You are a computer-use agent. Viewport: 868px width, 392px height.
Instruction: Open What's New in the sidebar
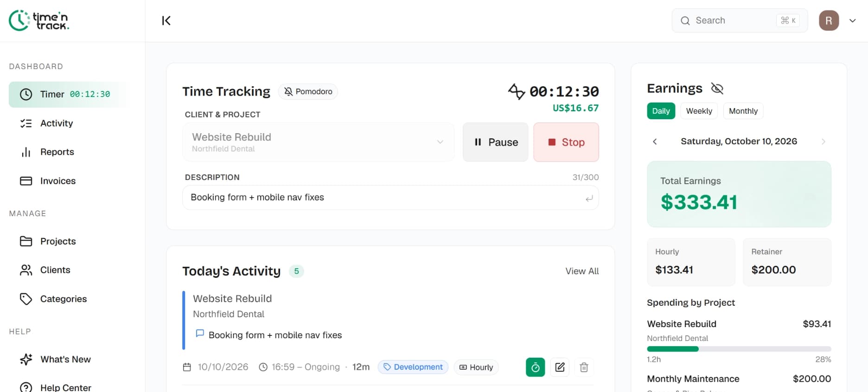pos(68,360)
